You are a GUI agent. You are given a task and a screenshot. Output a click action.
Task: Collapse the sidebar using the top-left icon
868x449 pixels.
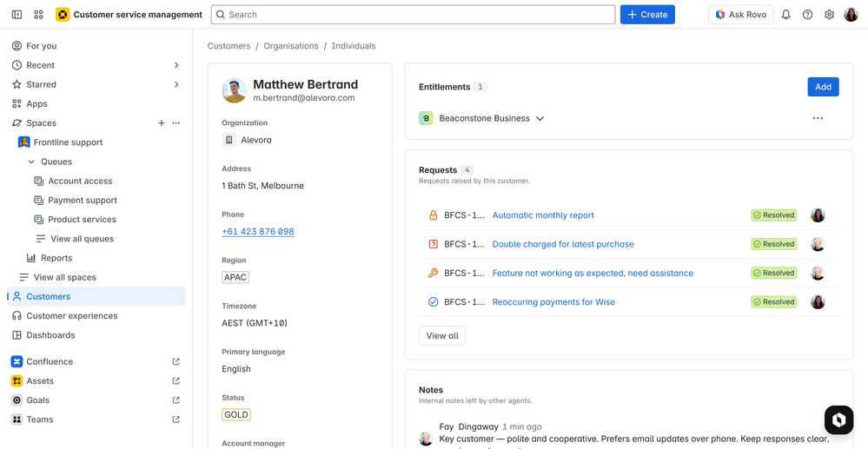(17, 15)
